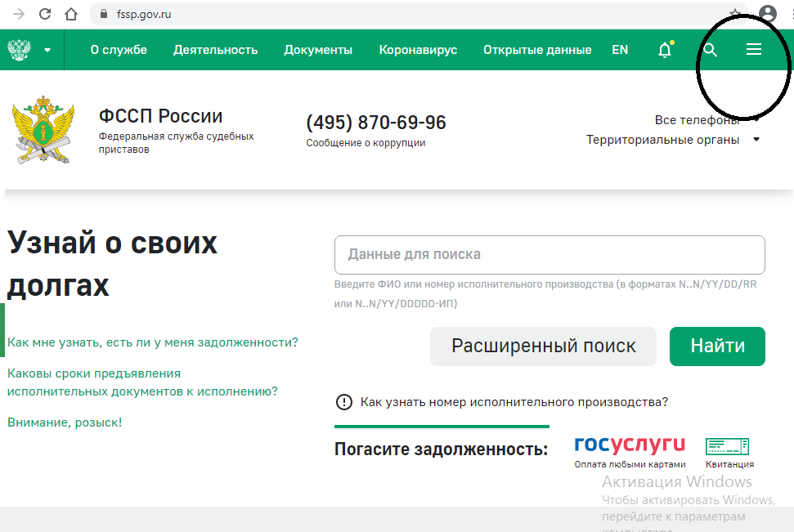Click the exclamation info icon

343,402
